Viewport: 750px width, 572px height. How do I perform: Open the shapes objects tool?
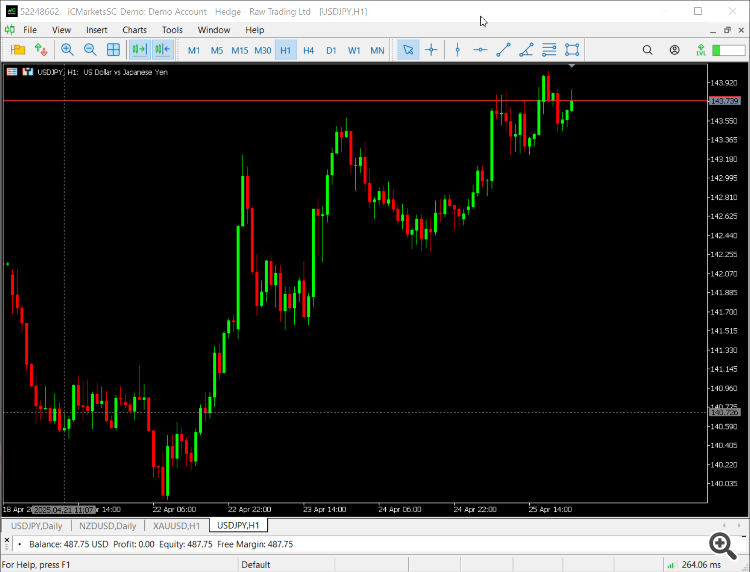[572, 50]
